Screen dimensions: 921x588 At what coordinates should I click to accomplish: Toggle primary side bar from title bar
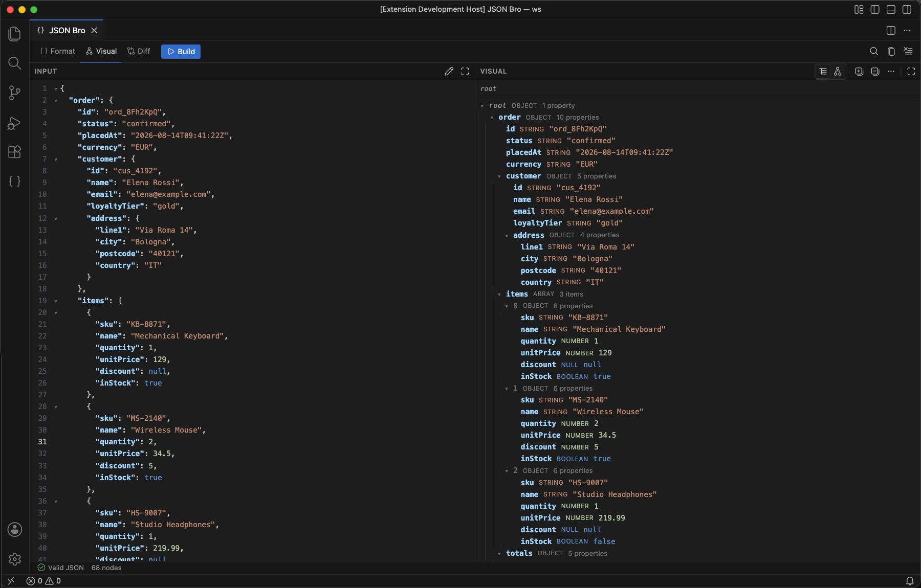click(x=875, y=9)
